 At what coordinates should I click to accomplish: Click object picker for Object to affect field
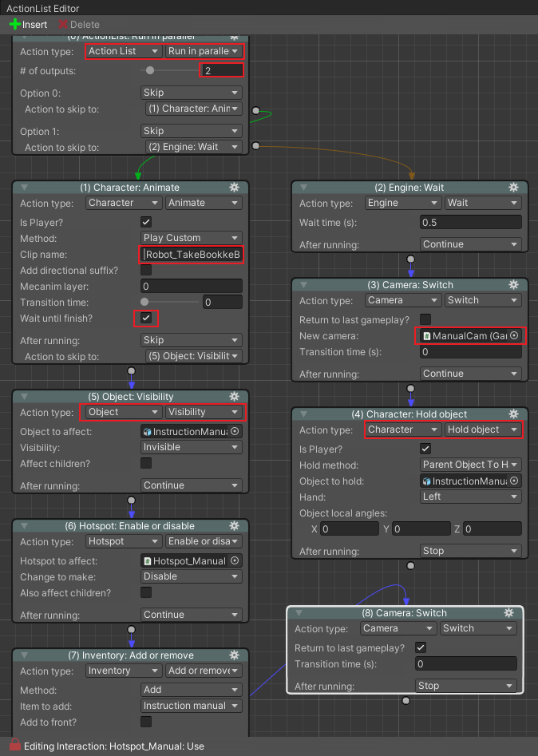(235, 432)
